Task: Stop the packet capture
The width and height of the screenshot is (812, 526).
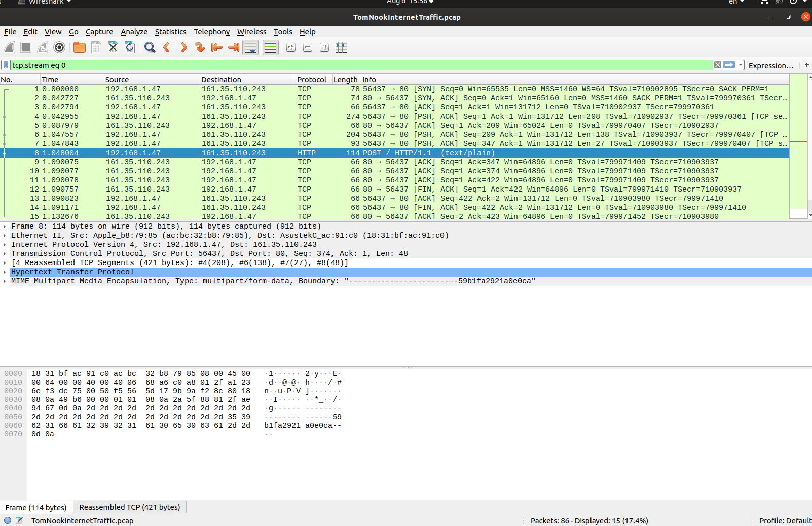Action: point(25,47)
